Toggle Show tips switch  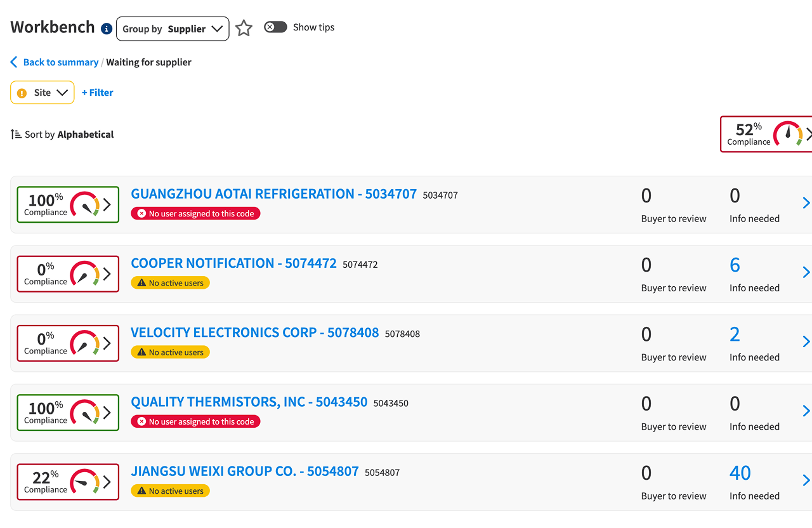(x=275, y=27)
